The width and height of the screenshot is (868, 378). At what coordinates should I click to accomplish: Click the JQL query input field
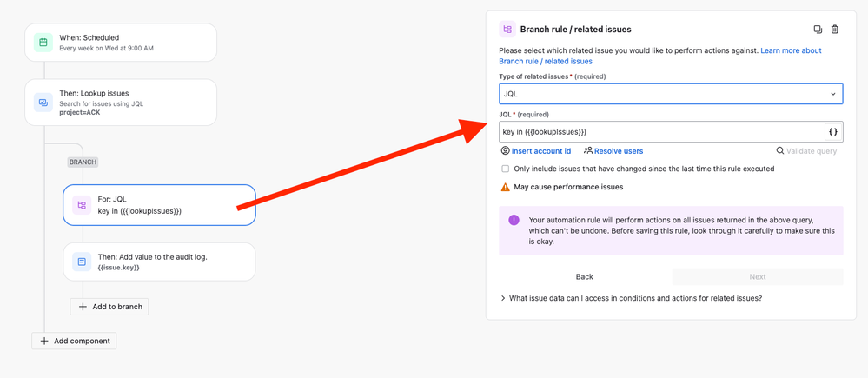(x=661, y=132)
